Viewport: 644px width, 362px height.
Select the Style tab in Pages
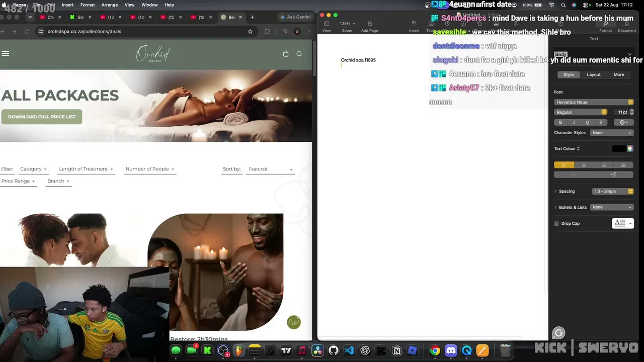tap(569, 74)
